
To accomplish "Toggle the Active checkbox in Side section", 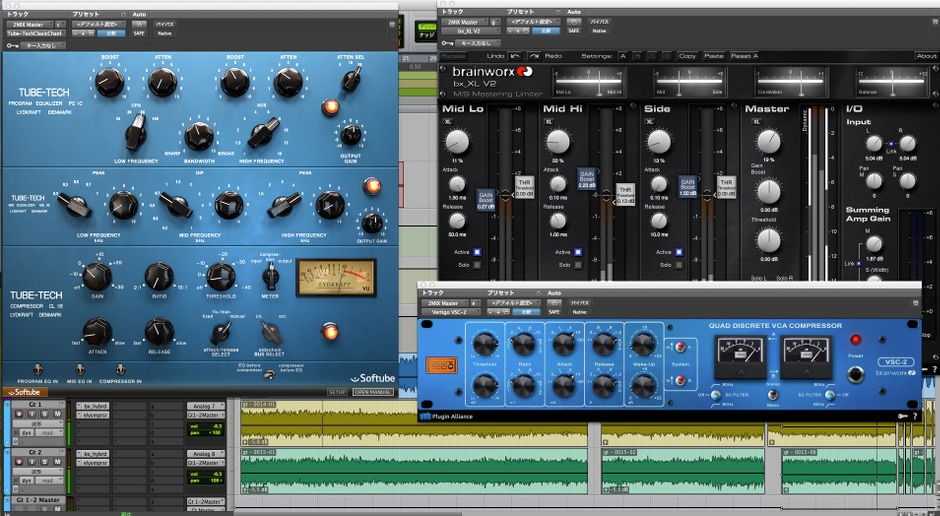I will click(x=679, y=252).
